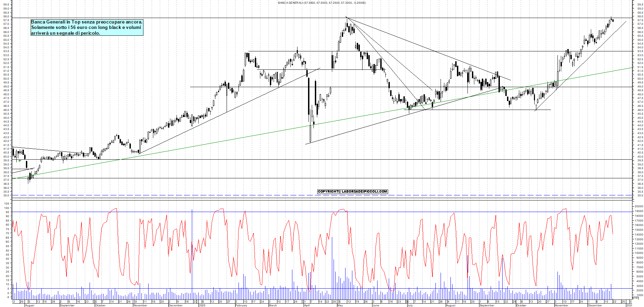Click the May label on the time axis

(340, 305)
